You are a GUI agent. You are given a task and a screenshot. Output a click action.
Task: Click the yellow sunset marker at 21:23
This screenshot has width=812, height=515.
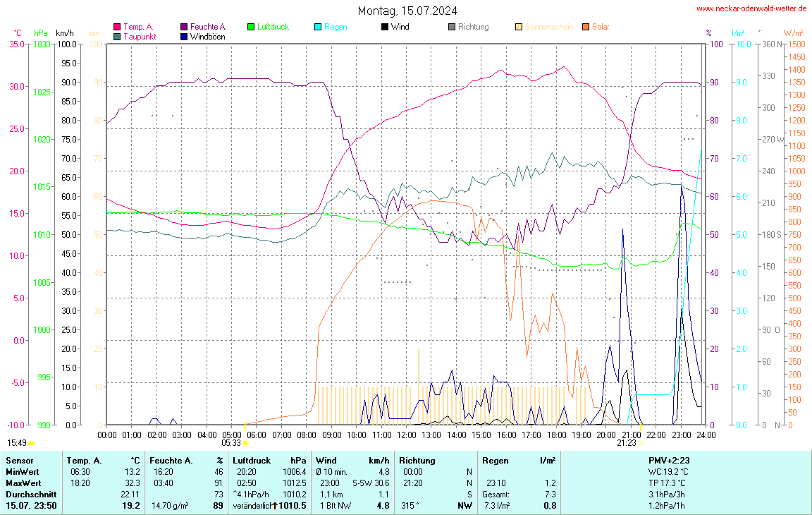(641, 443)
